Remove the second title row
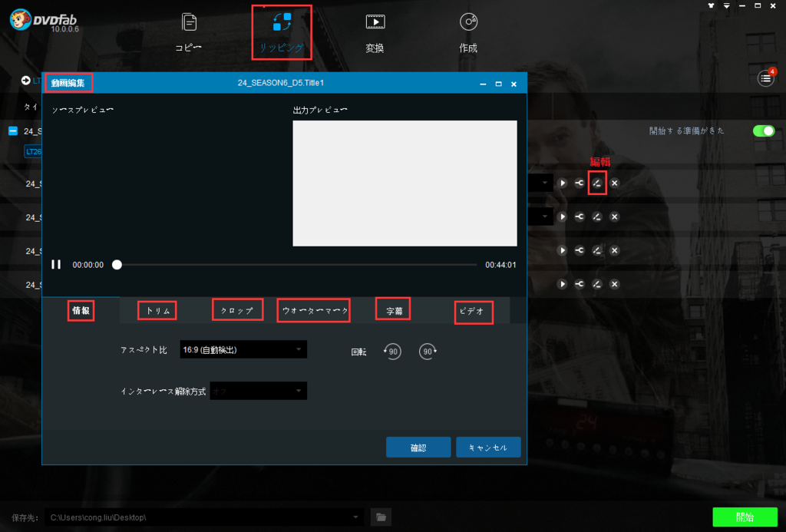 point(615,216)
